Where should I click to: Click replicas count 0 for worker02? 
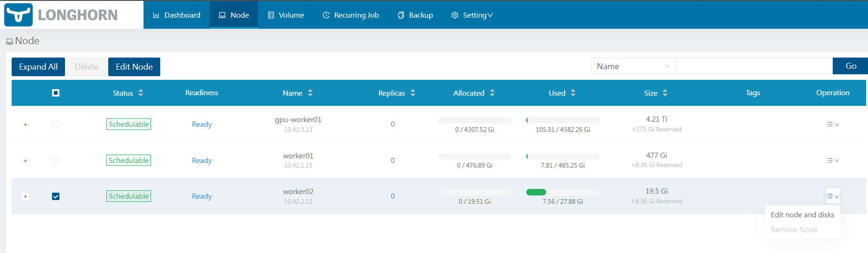point(393,196)
